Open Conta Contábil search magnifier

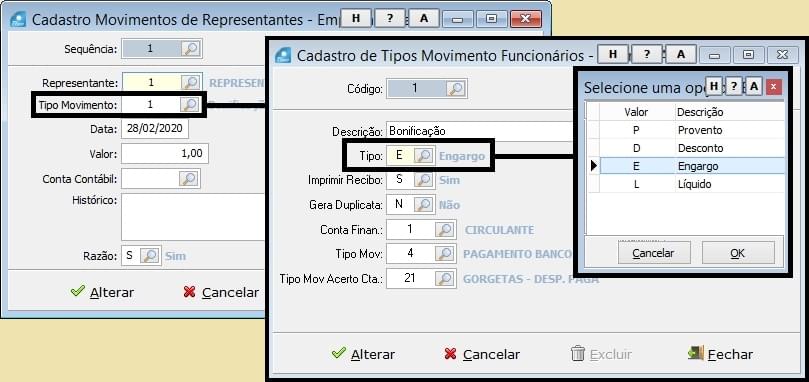pyautogui.click(x=189, y=179)
